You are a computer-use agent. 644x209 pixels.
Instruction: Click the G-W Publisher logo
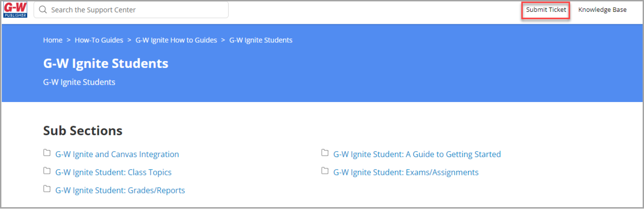tap(15, 10)
